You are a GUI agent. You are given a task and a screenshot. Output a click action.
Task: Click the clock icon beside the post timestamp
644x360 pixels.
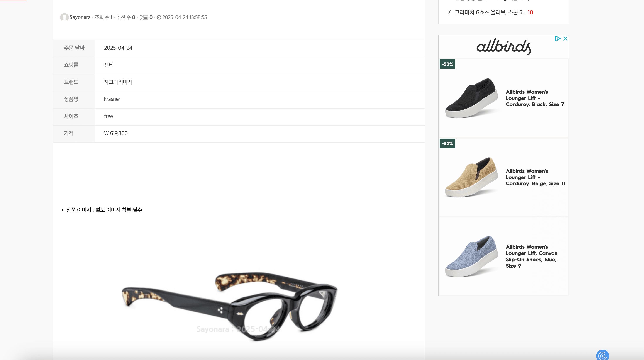(159, 17)
